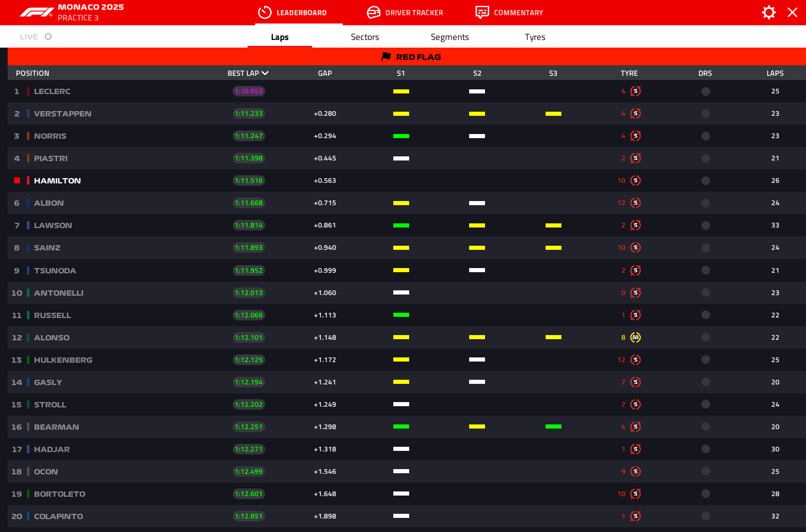This screenshot has height=532, width=806.
Task: Click the Commentary chat icon
Action: click(482, 12)
